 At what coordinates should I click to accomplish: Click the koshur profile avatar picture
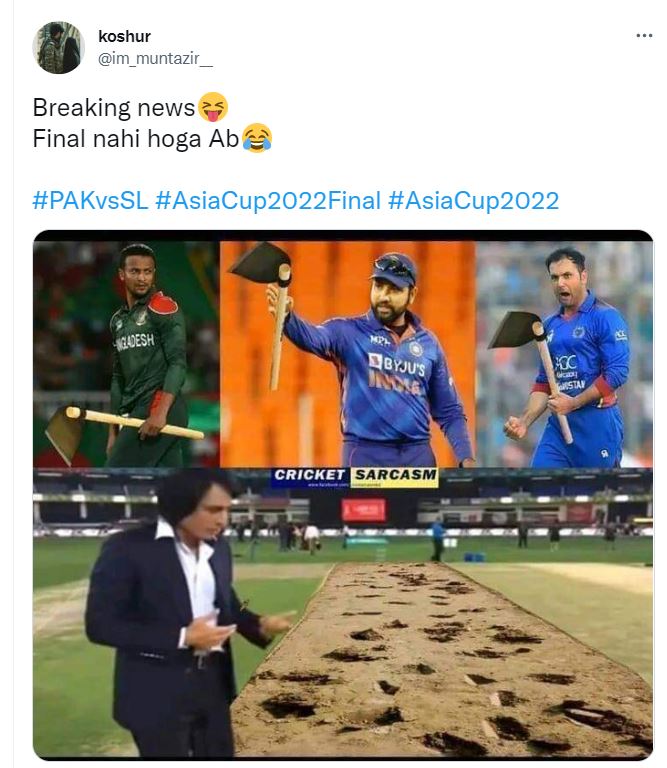pyautogui.click(x=59, y=47)
